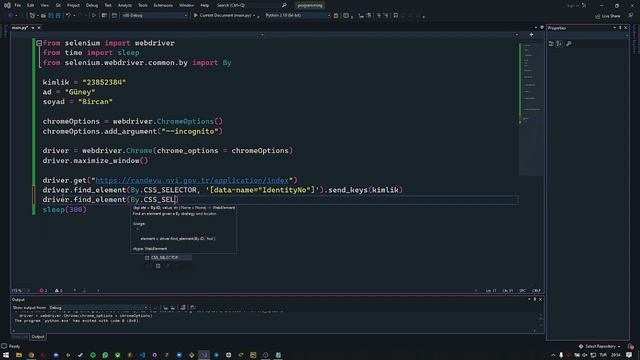
Task: Open File Explorer from the taskbar
Action: 19,355
